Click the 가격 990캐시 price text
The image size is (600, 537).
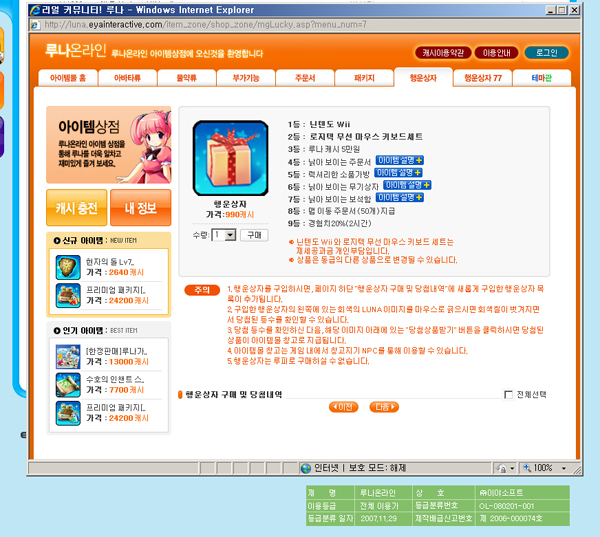click(x=230, y=215)
